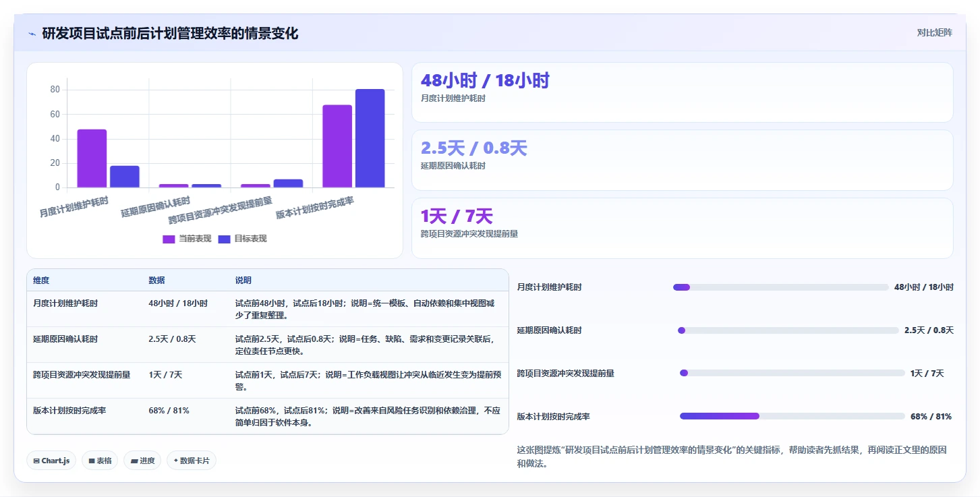
Task: Click the purple 当前表现 bar for 月度计划维护耗时
Action: point(92,158)
